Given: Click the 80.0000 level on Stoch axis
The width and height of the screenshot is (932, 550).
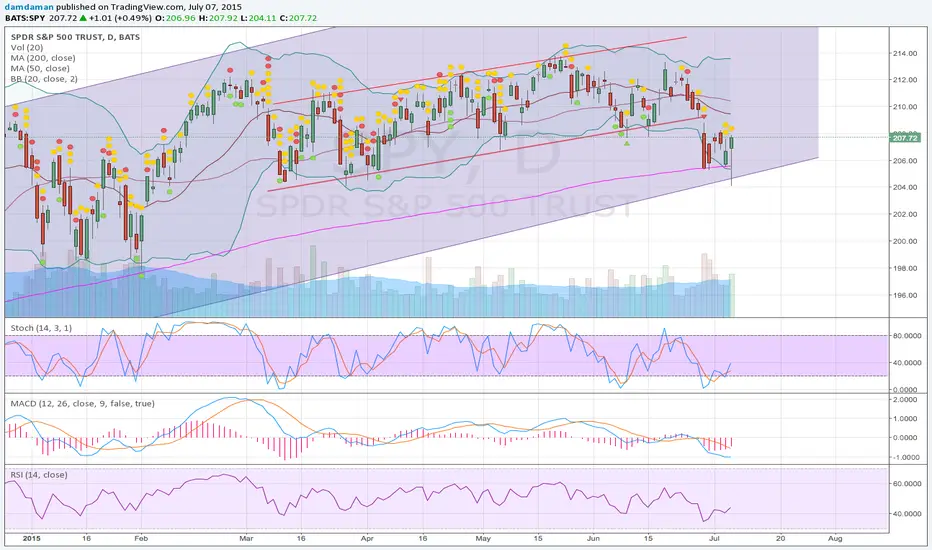Looking at the screenshot, I should coord(907,336).
